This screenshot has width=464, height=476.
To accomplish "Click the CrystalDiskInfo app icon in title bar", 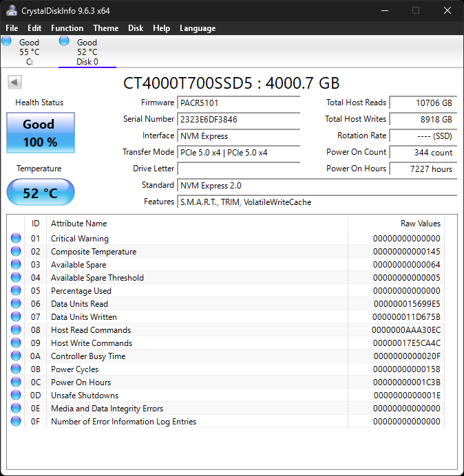I will tap(12, 10).
